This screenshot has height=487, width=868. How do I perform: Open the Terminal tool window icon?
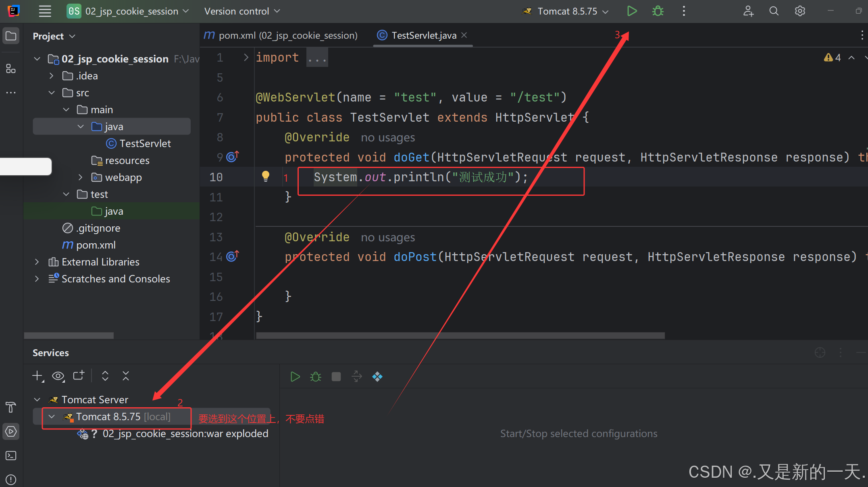click(11, 456)
